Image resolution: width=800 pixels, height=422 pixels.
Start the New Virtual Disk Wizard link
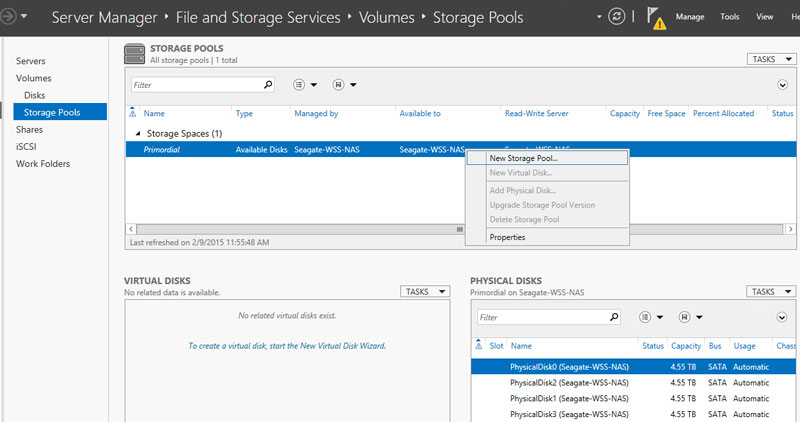tap(287, 346)
